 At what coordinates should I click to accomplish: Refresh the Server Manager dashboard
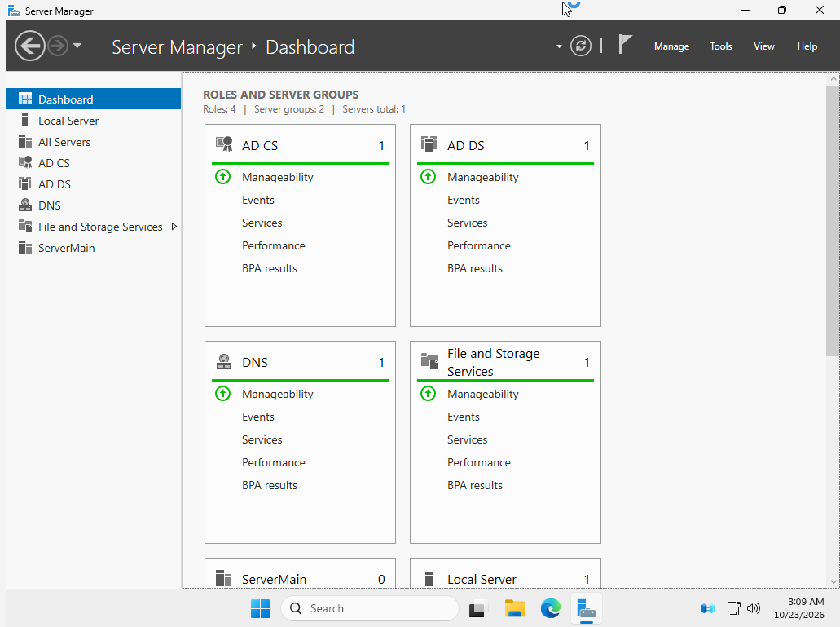[x=581, y=46]
